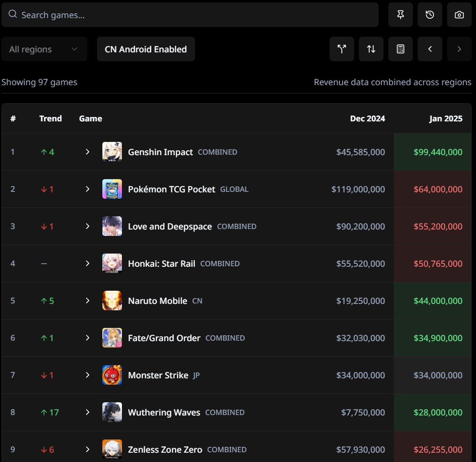Select the Fate/Grand Order game name
Image resolution: width=476 pixels, height=462 pixels.
tap(164, 338)
